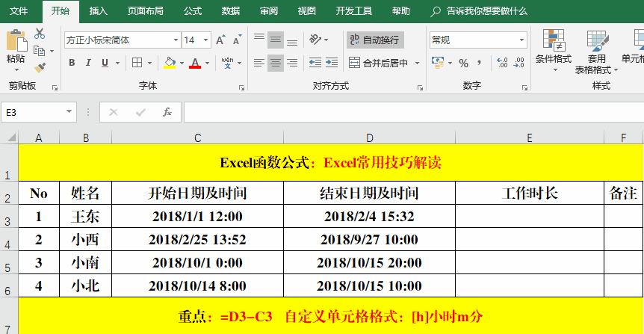
Task: Increase indent in alignment group
Action: [x=332, y=63]
